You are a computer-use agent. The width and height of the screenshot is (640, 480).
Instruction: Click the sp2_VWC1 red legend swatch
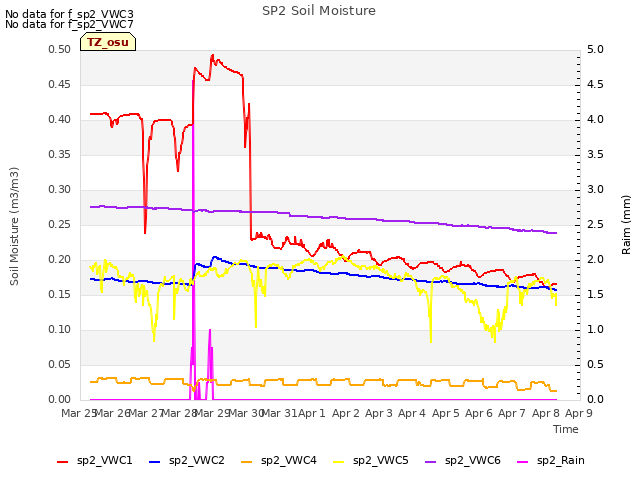(x=62, y=462)
